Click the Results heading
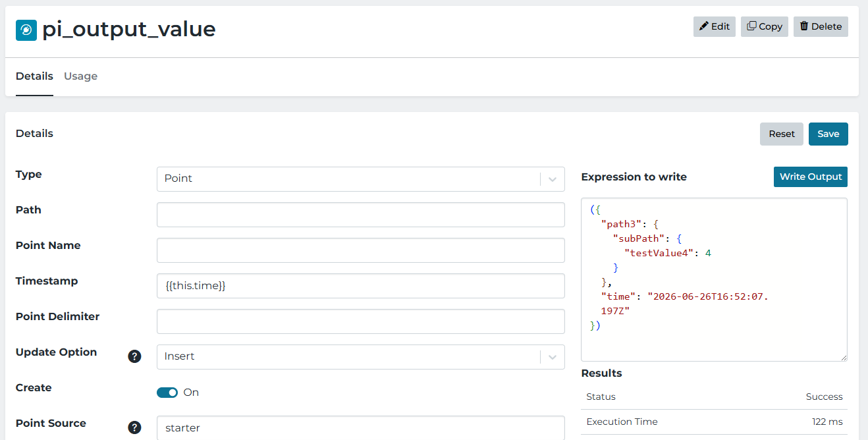This screenshot has height=440, width=868. pos(601,373)
